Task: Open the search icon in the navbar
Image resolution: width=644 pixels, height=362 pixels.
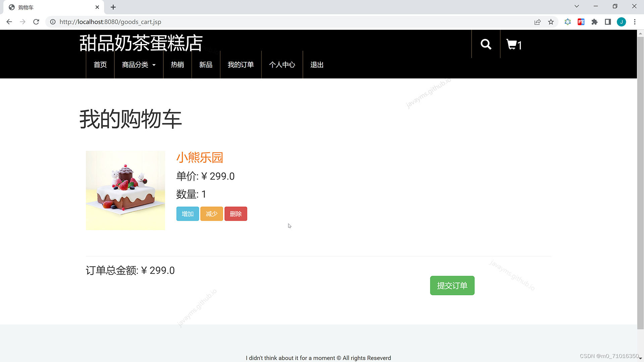Action: coord(485,44)
